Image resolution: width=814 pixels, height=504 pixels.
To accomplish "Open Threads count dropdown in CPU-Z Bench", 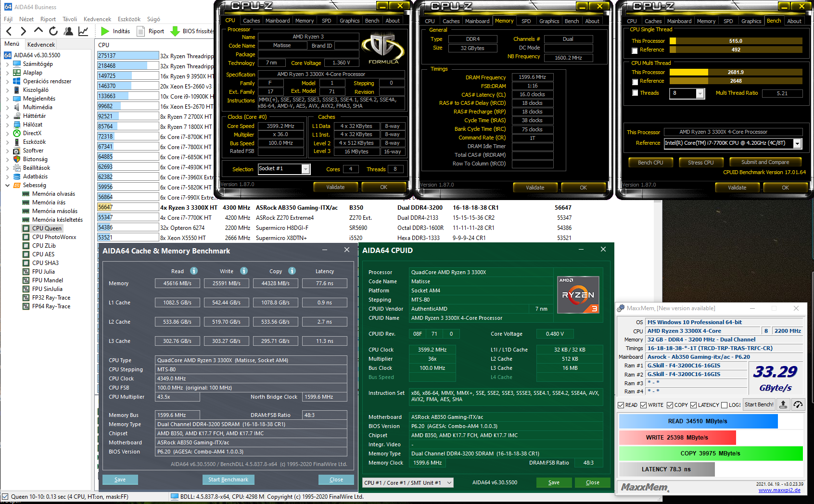I will [x=700, y=93].
